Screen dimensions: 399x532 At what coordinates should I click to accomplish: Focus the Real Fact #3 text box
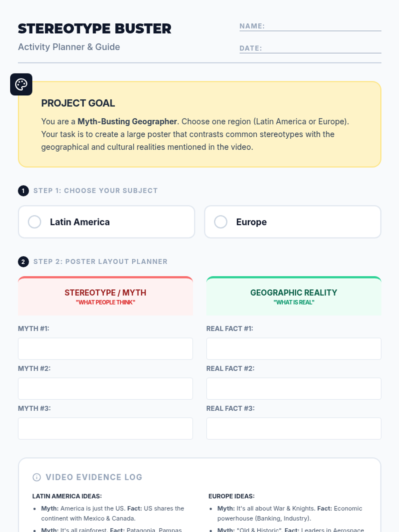point(294,429)
